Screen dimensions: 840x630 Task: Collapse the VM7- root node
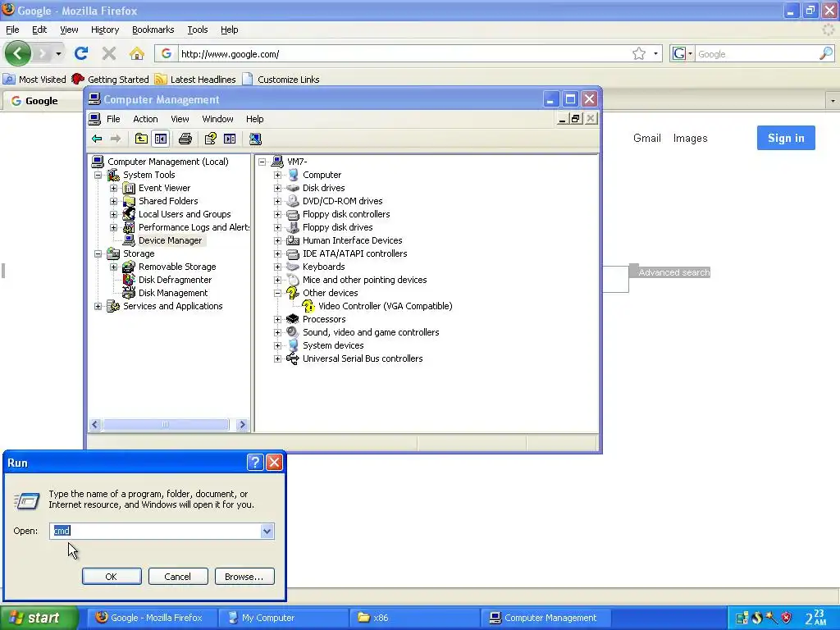[x=262, y=162]
